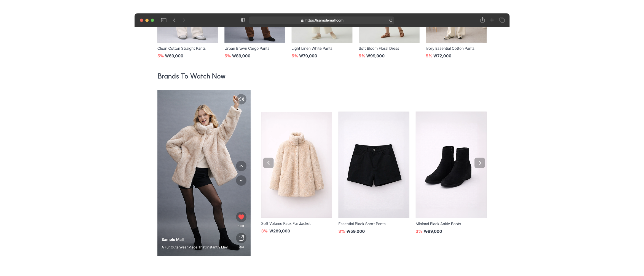Open Urban Brown Cargo Pants link
The height and width of the screenshot is (276, 644).
point(247,48)
